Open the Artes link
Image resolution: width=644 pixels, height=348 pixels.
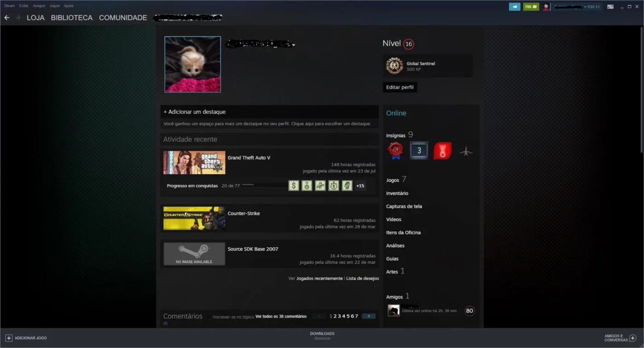click(395, 271)
